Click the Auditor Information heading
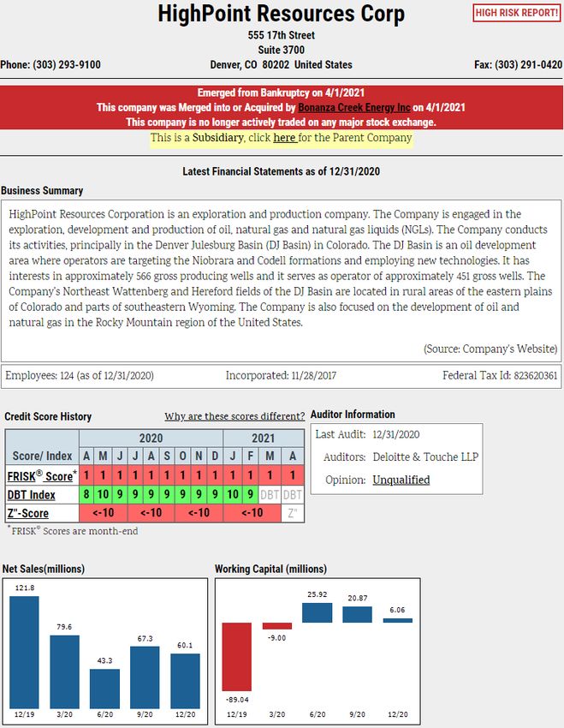Image resolution: width=564 pixels, height=728 pixels. tap(353, 415)
